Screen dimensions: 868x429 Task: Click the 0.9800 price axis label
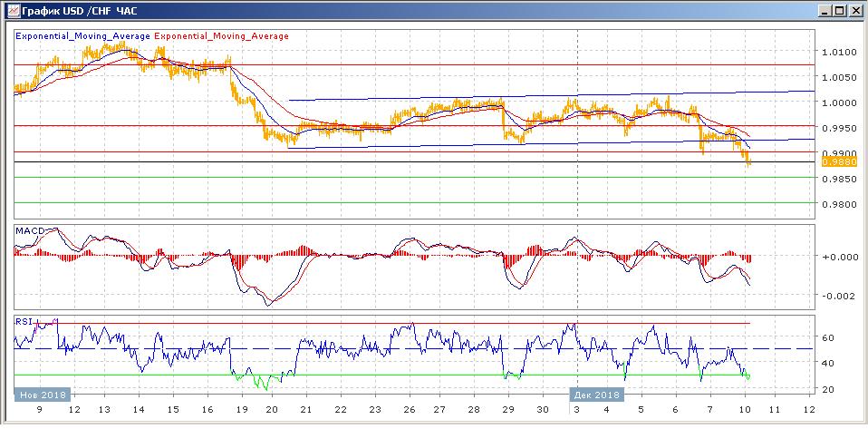click(x=837, y=204)
